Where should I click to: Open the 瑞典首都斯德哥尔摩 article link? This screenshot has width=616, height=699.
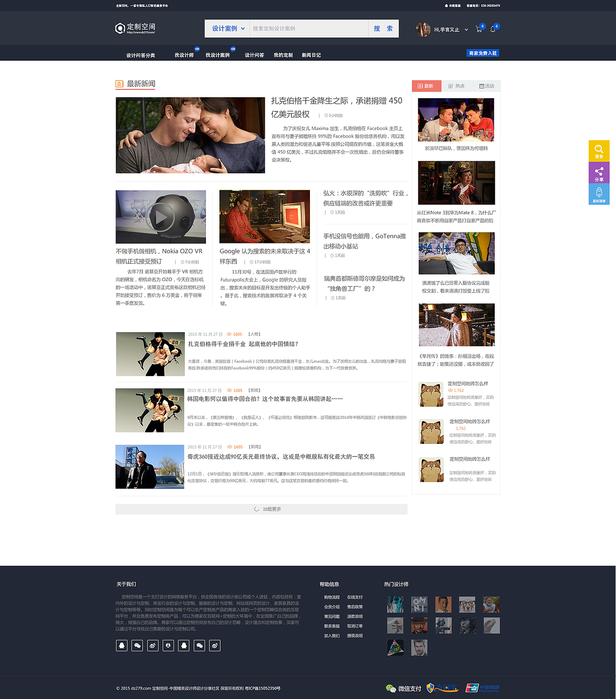pos(364,284)
